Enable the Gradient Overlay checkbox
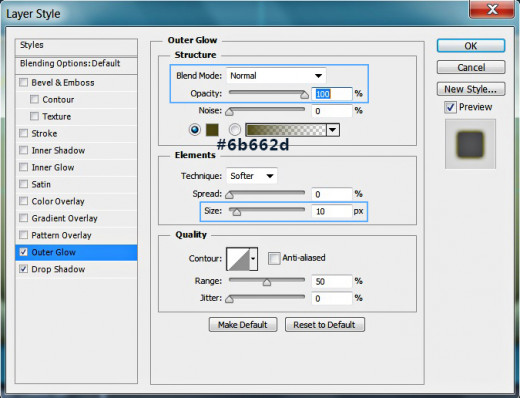The image size is (520, 398). [23, 218]
